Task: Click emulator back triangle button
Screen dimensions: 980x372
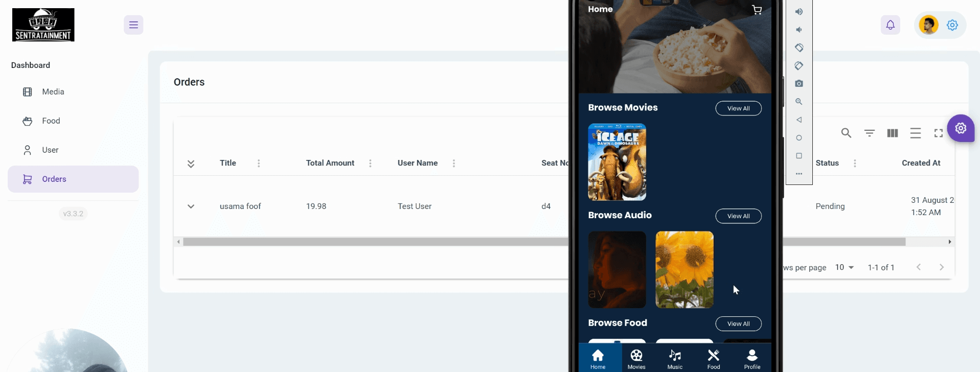Action: pyautogui.click(x=799, y=120)
